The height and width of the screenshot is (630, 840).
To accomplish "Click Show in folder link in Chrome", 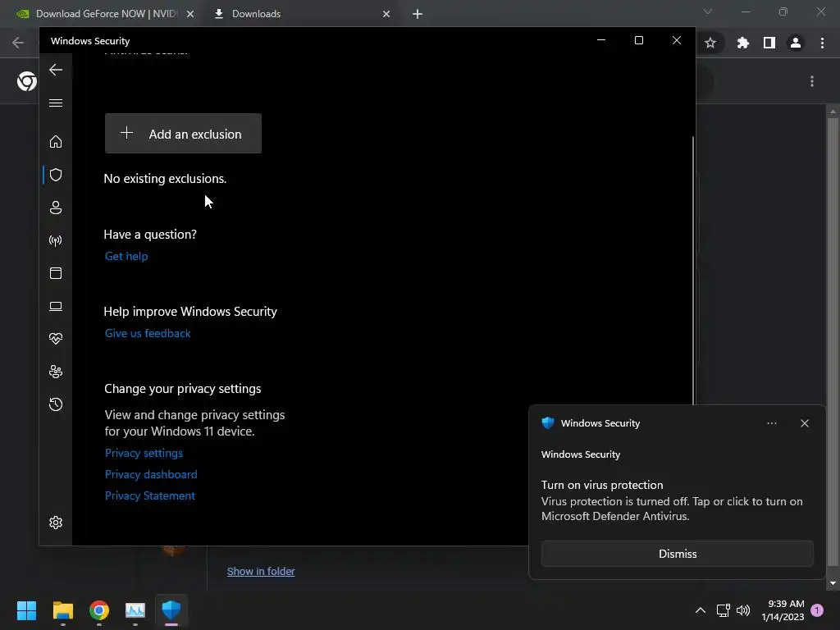I will pos(261,572).
